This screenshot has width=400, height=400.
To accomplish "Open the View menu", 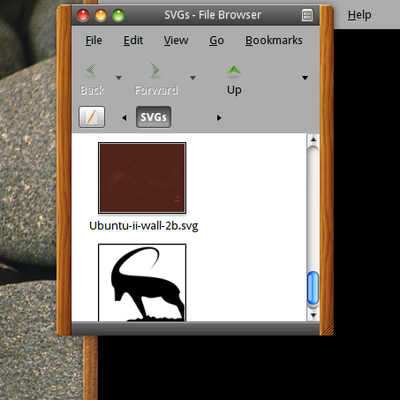I will click(176, 40).
